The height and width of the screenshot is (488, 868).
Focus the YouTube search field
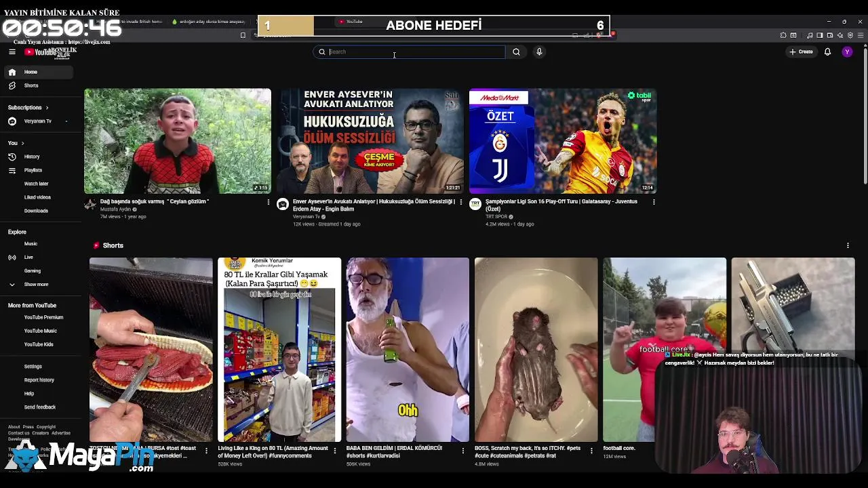point(409,52)
